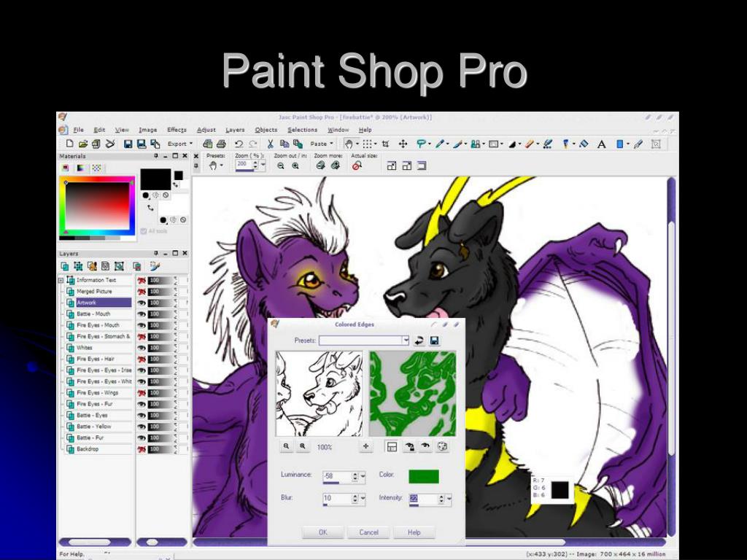The height and width of the screenshot is (560, 747).
Task: Click the Edit Selection brush icon in Layers panel
Action: [155, 266]
